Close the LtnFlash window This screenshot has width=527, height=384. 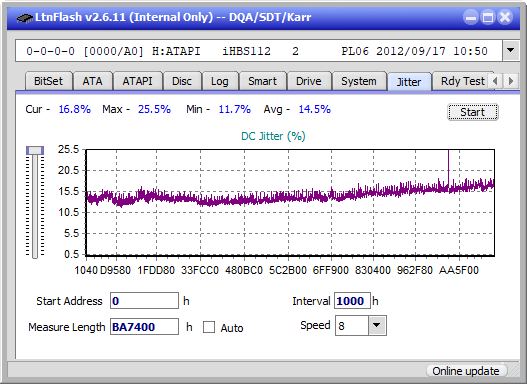click(505, 17)
